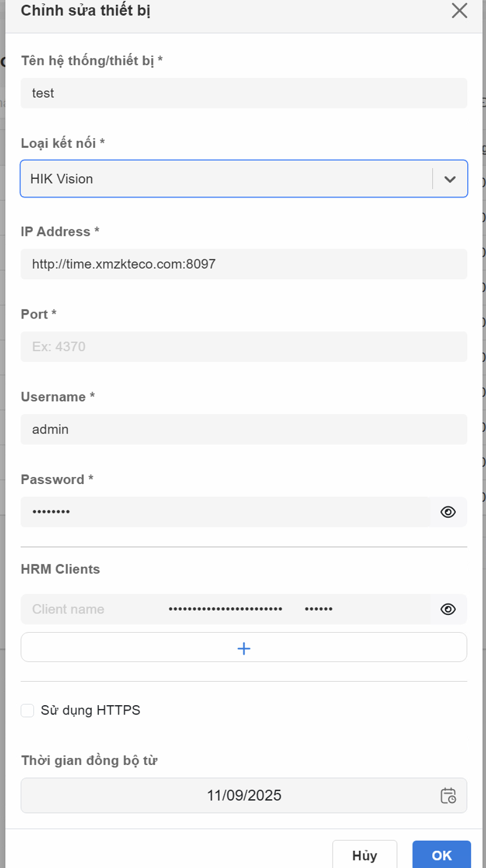Image resolution: width=486 pixels, height=868 pixels.
Task: Click the HRM Client name field
Action: [91, 609]
